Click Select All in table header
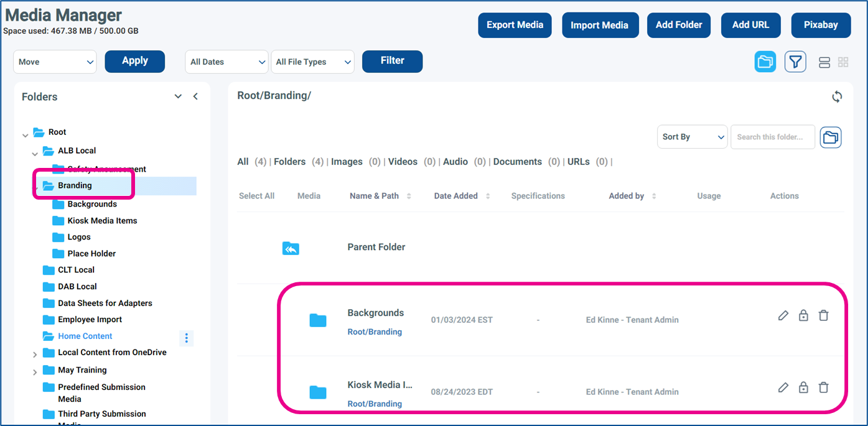The width and height of the screenshot is (868, 426). pyautogui.click(x=256, y=196)
